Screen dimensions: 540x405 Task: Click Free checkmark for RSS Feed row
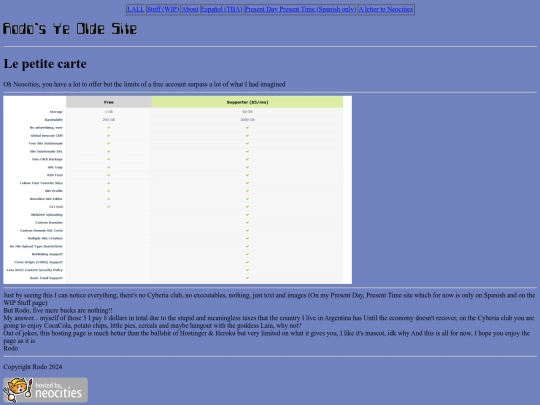pyautogui.click(x=108, y=175)
